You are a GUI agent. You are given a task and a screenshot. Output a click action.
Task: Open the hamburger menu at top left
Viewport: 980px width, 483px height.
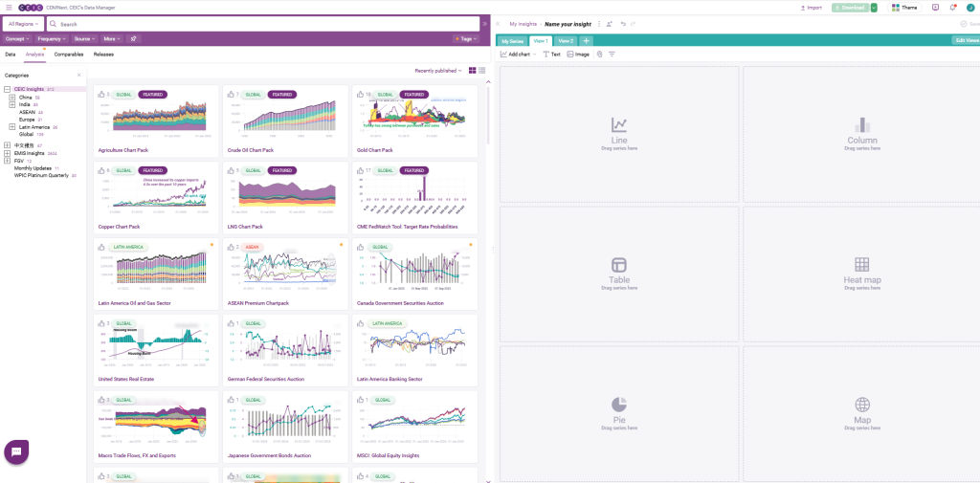coord(8,7)
